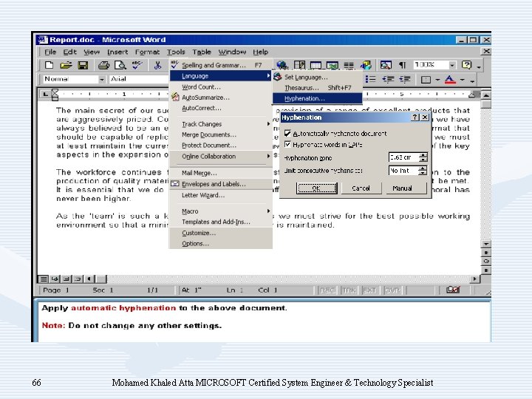Viewport: 532px width, 399px height.
Task: Toggle OVR overtype indicator
Action: tap(392, 290)
